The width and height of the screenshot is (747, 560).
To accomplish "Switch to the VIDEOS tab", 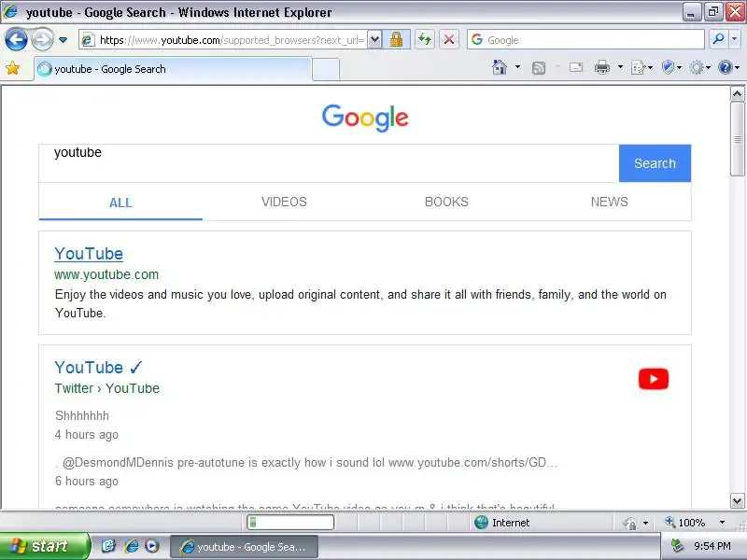I will (284, 202).
